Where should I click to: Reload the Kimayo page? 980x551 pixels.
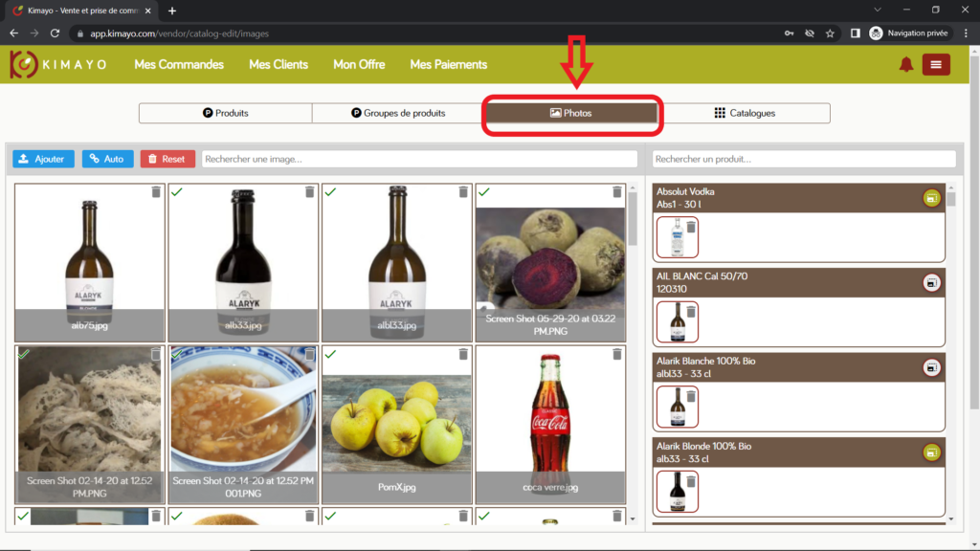click(55, 33)
